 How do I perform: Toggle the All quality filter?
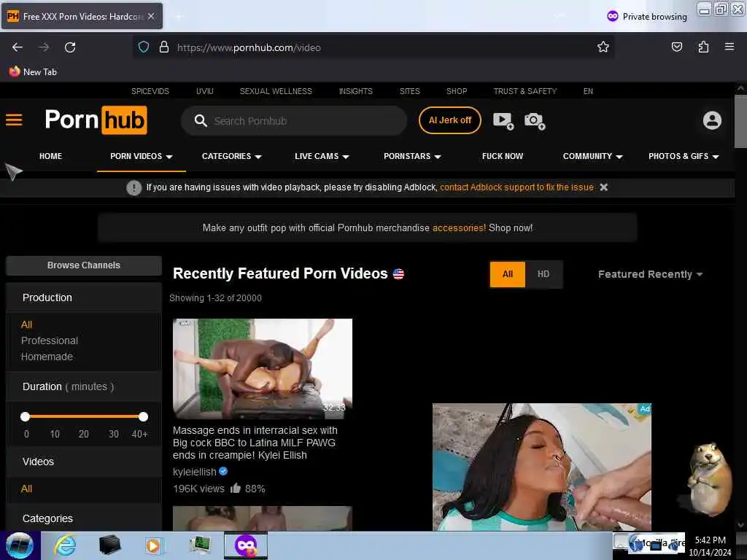coord(508,274)
